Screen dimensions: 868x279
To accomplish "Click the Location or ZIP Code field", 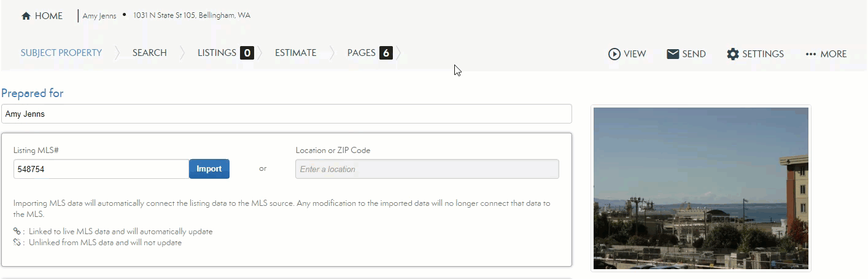I will click(x=427, y=169).
